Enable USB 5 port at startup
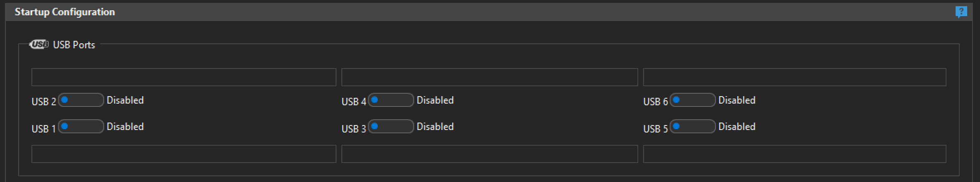 click(x=693, y=126)
